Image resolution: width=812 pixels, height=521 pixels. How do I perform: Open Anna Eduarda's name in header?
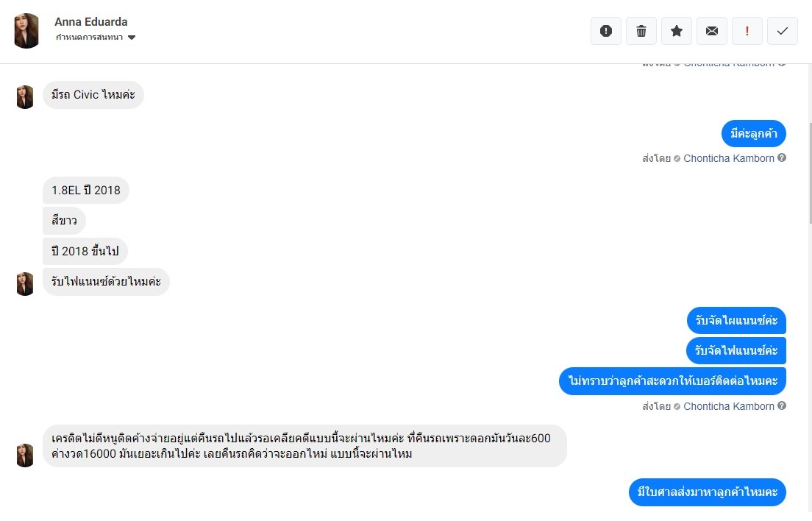[90, 22]
